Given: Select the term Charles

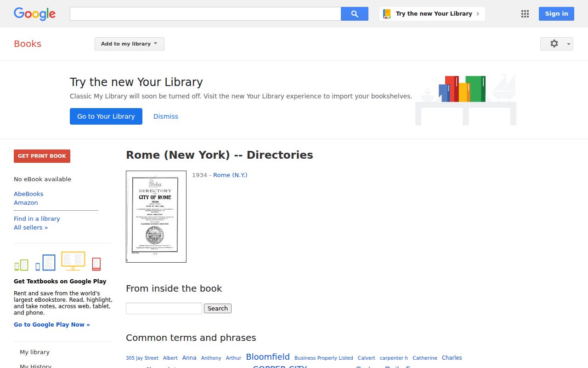Looking at the screenshot, I should point(452,357).
